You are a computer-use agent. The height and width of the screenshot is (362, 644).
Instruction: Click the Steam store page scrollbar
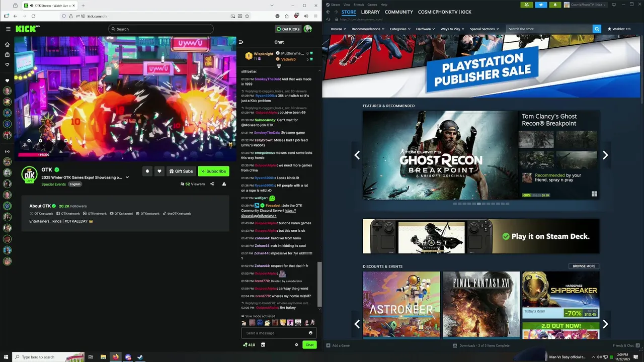pos(641,70)
